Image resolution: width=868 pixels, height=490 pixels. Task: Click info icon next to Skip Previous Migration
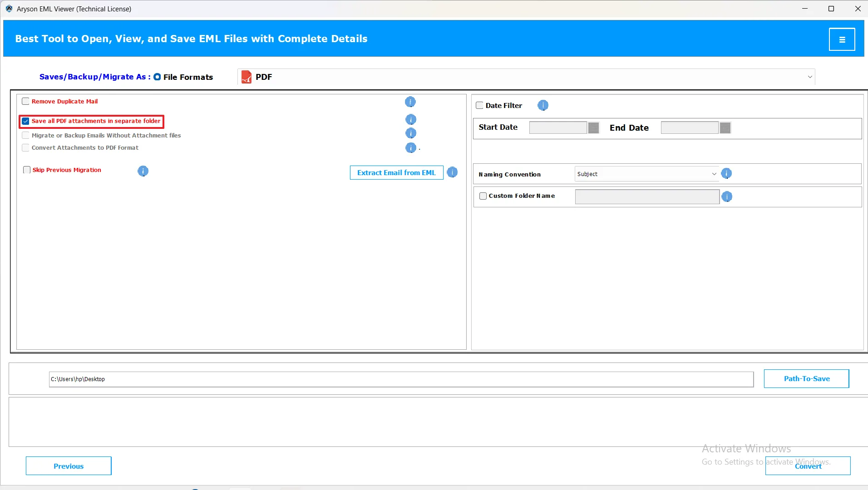pyautogui.click(x=143, y=171)
